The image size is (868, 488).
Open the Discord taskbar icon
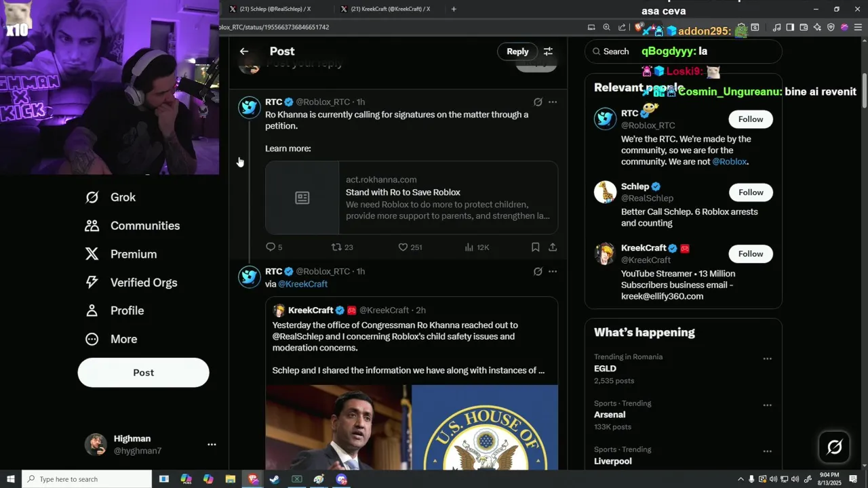(341, 479)
